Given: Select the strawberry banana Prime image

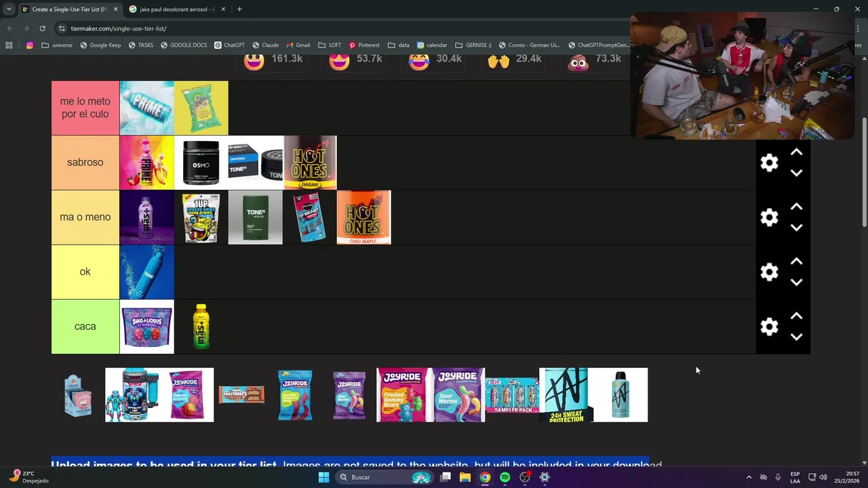Looking at the screenshot, I should pos(147,163).
